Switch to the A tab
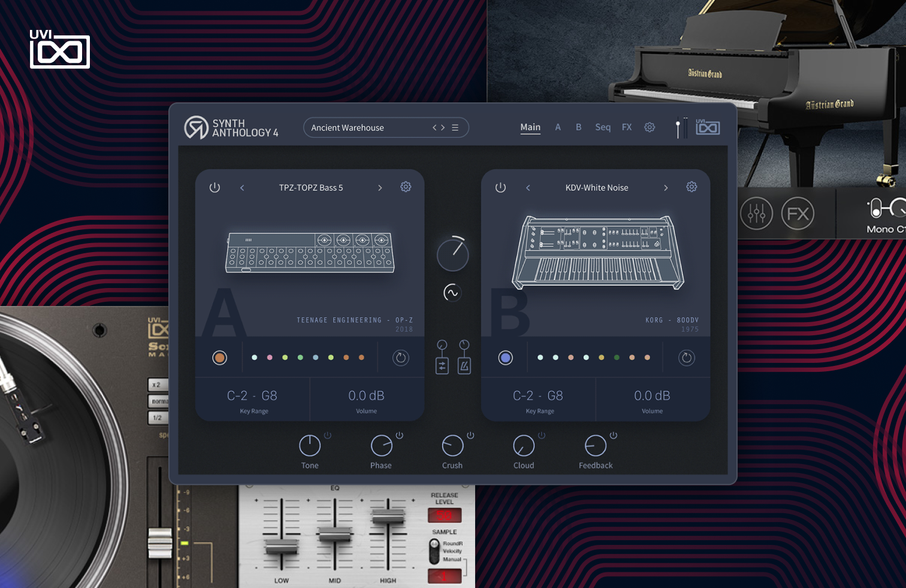The height and width of the screenshot is (588, 906). tap(558, 127)
